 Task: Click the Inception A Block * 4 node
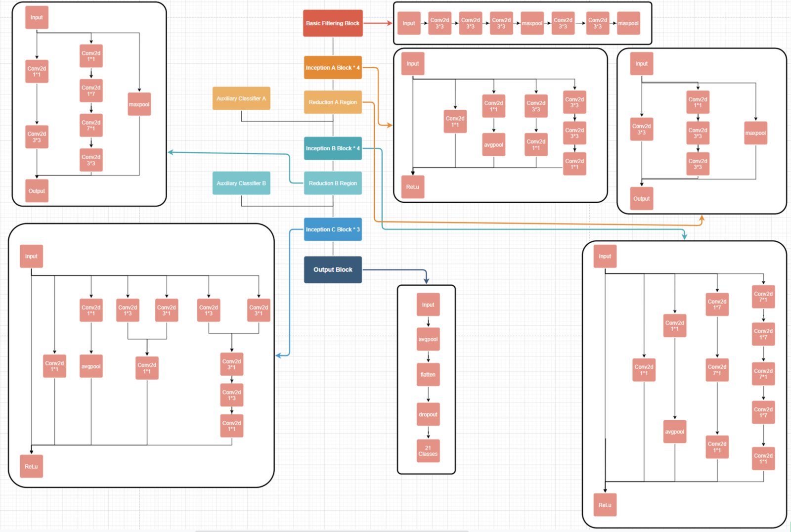332,67
